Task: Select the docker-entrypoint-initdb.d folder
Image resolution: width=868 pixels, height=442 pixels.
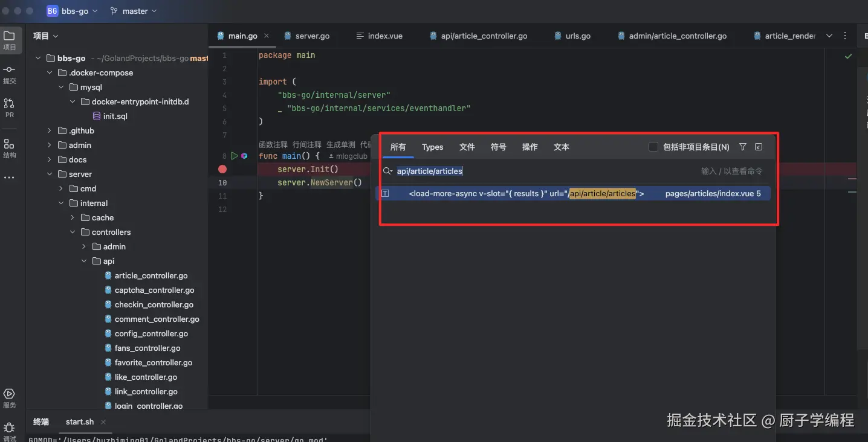Action: [140, 101]
